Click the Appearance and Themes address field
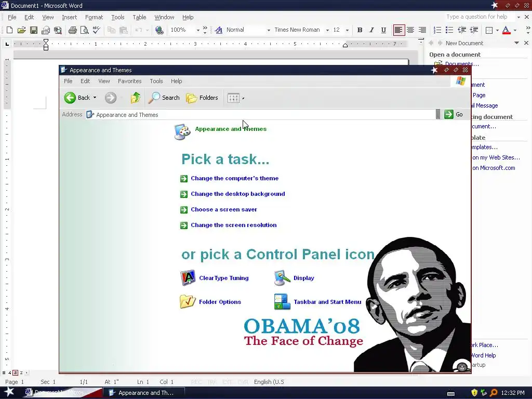532x399 pixels. tap(260, 115)
